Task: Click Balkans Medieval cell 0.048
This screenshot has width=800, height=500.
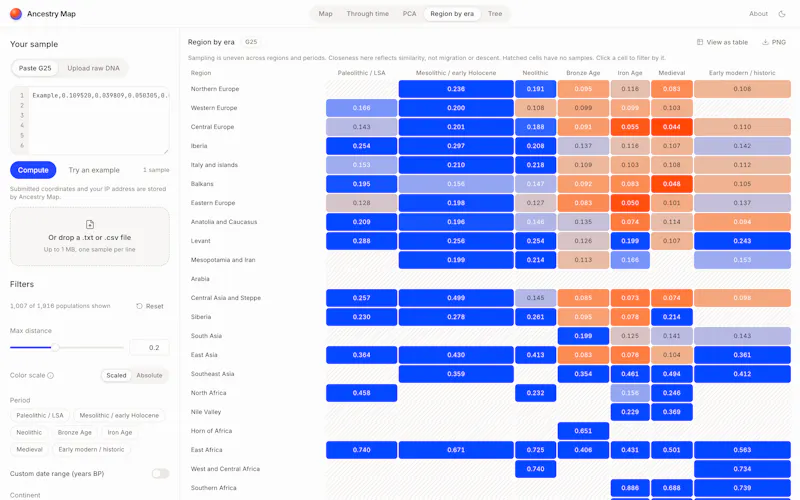Action: (671, 184)
